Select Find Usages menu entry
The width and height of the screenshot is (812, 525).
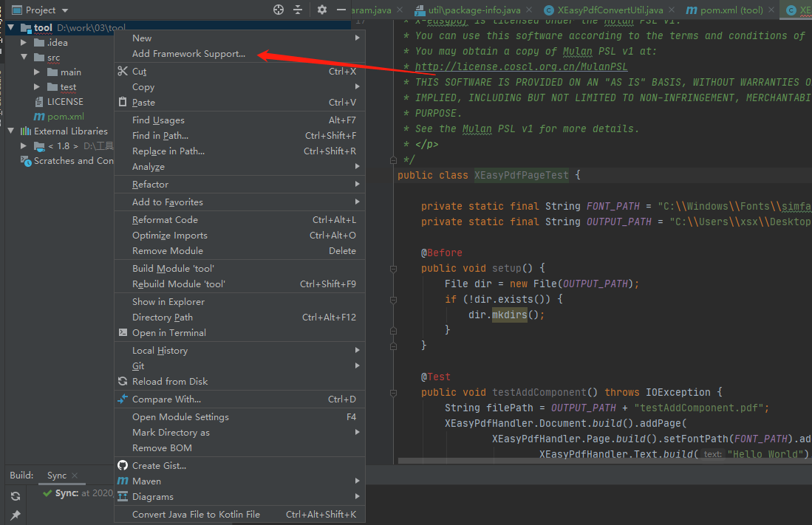click(x=239, y=120)
